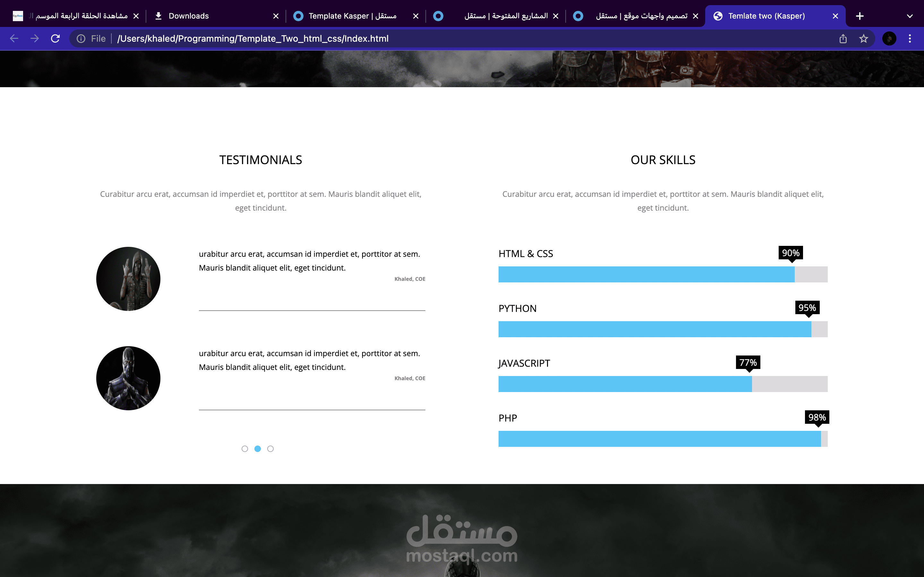Bookmark this page with the star
The height and width of the screenshot is (577, 924).
[864, 38]
